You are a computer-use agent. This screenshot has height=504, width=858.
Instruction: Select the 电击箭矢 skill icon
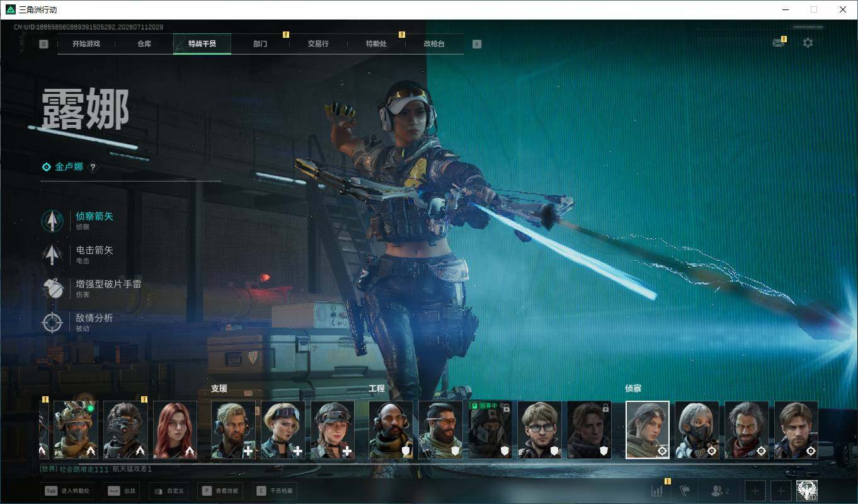52,255
